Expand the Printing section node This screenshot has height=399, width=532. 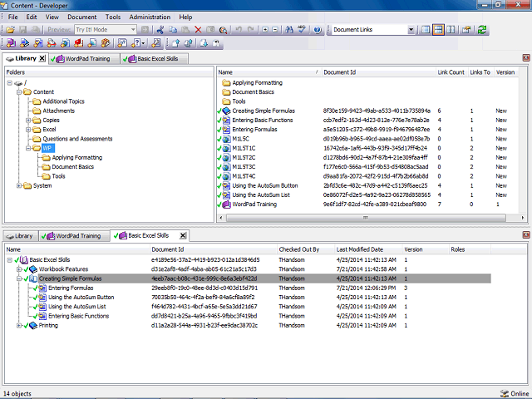(x=19, y=325)
